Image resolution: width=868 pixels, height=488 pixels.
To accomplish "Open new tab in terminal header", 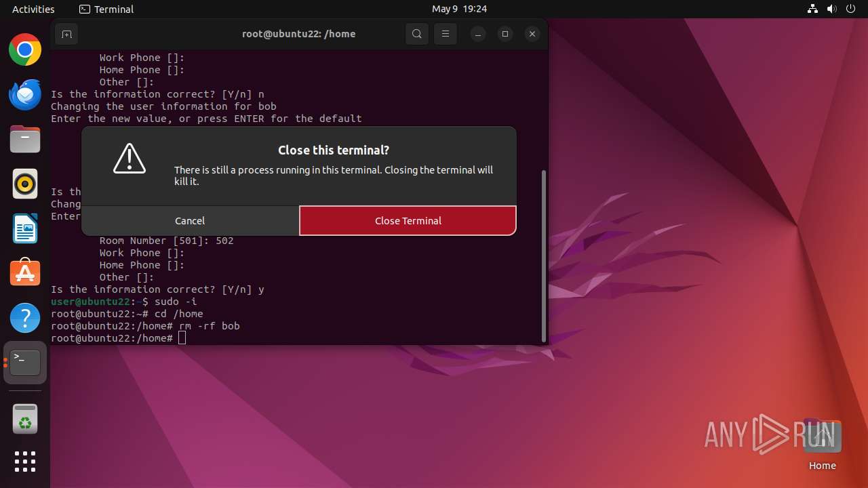I will (x=66, y=34).
